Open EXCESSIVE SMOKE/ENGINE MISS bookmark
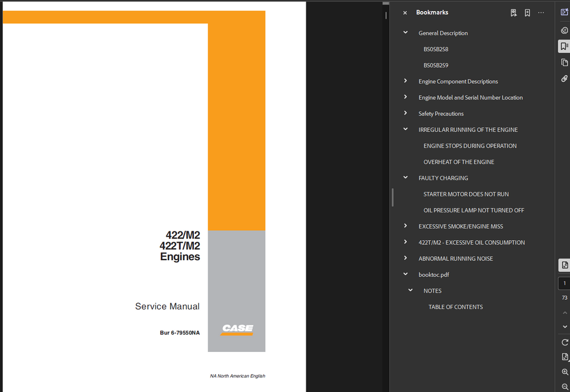Viewport: 570px width, 392px height. click(460, 226)
